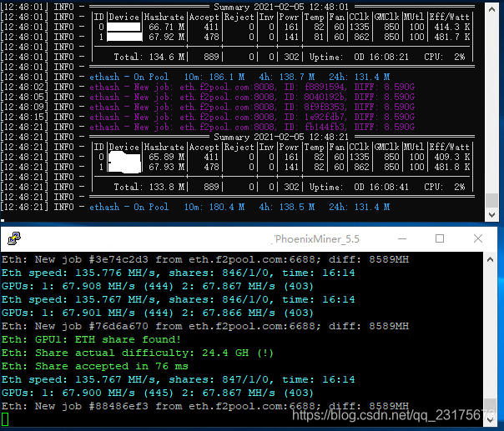Click the PhoenixMiner_5.5 title text
The width and height of the screenshot is (504, 431).
[317, 239]
